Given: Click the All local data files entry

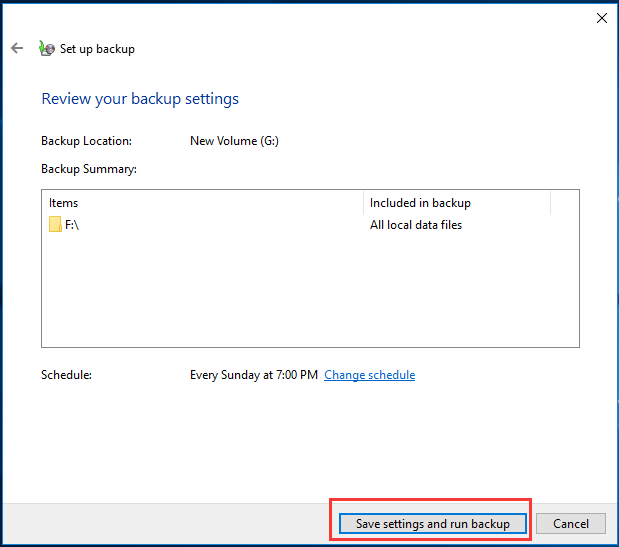Looking at the screenshot, I should click(x=415, y=225).
